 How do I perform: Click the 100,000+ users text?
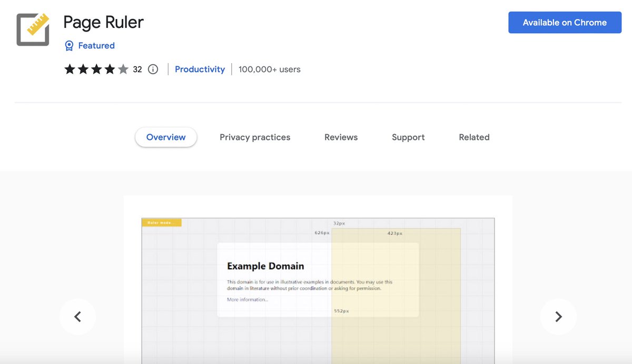tap(269, 69)
